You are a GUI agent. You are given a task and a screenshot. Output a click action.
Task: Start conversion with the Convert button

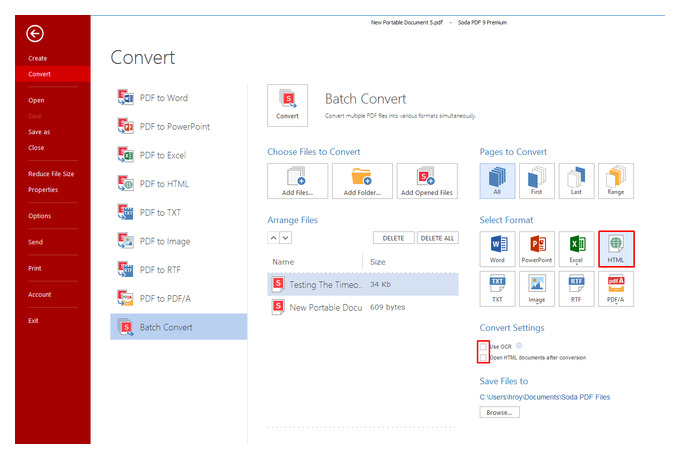pyautogui.click(x=288, y=105)
